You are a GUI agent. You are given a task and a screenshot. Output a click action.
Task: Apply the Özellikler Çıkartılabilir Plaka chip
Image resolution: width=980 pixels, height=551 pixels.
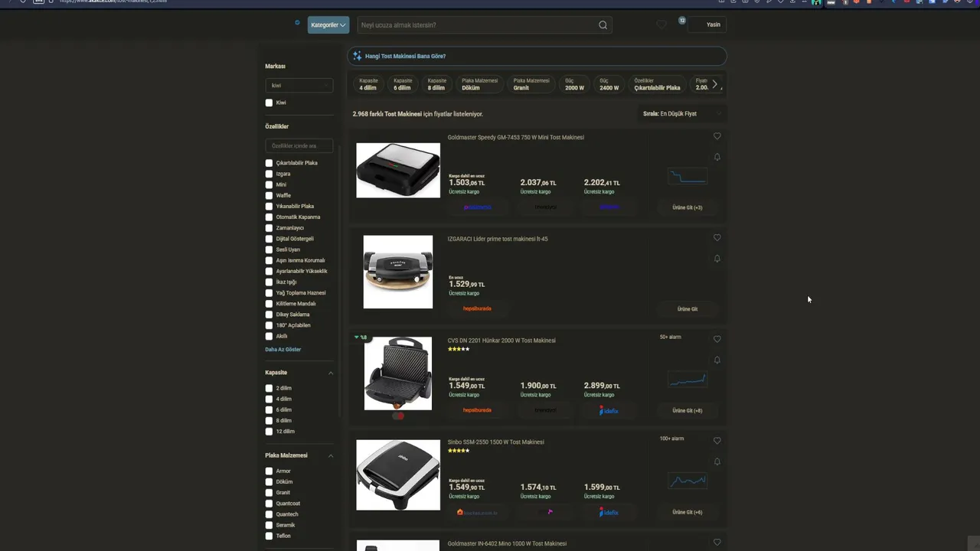point(657,84)
